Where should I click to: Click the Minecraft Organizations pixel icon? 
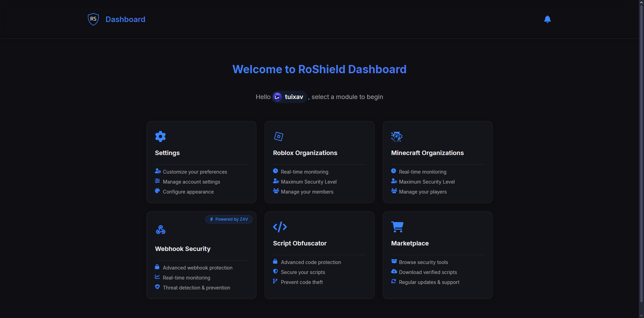(x=397, y=136)
